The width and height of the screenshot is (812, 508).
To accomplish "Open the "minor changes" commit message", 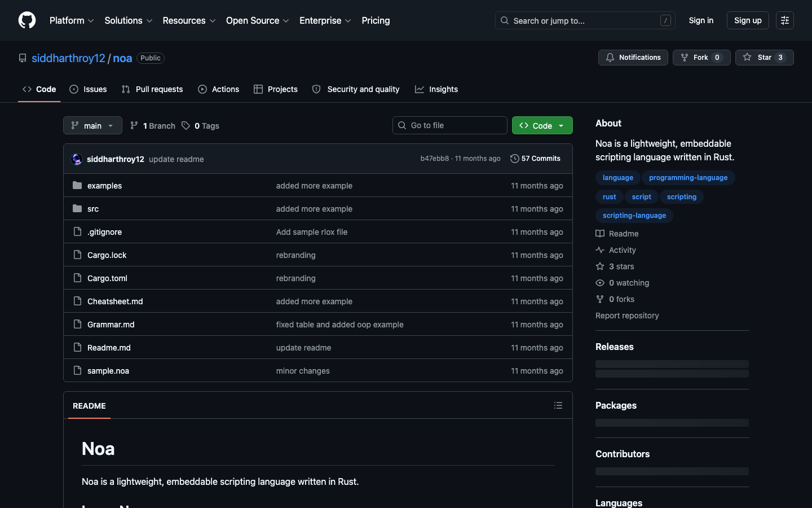I will click(303, 371).
